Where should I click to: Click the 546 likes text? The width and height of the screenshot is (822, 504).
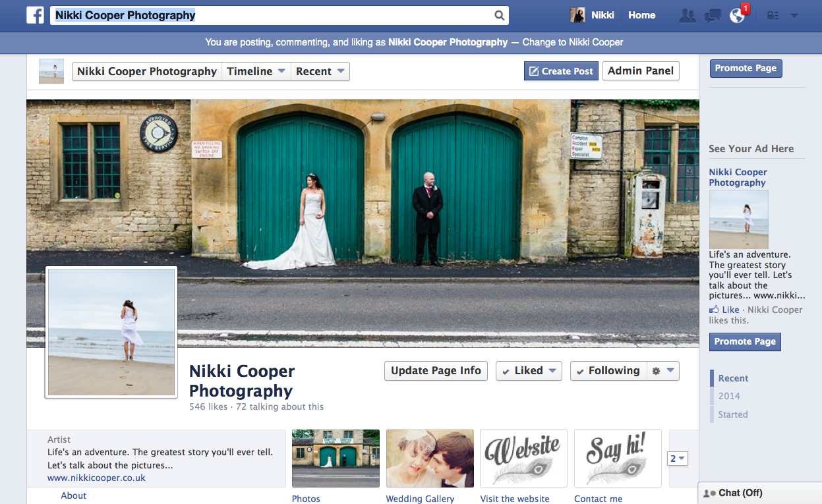[x=208, y=406]
